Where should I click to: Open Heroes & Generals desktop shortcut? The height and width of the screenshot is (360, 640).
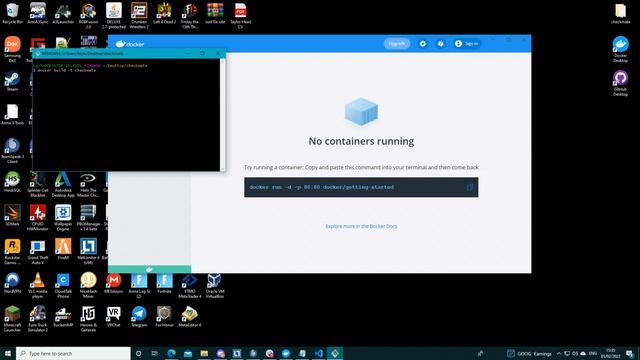coord(88,319)
